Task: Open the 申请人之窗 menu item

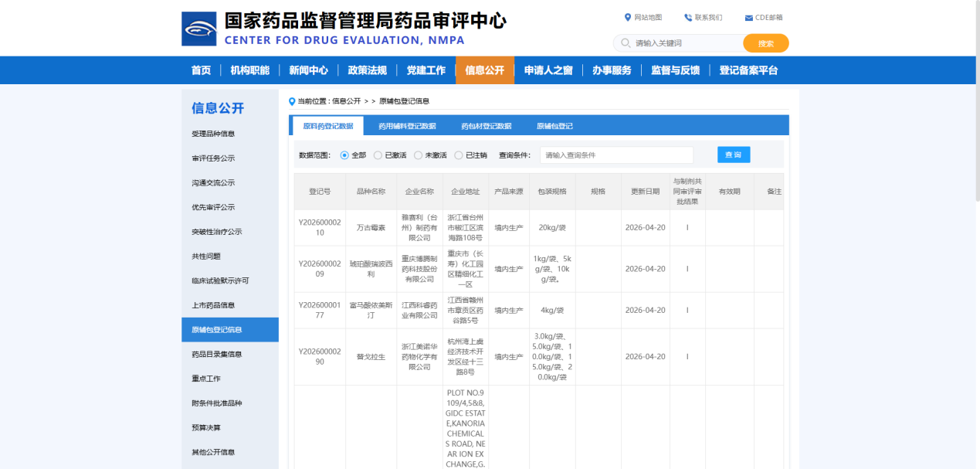Action: (548, 70)
